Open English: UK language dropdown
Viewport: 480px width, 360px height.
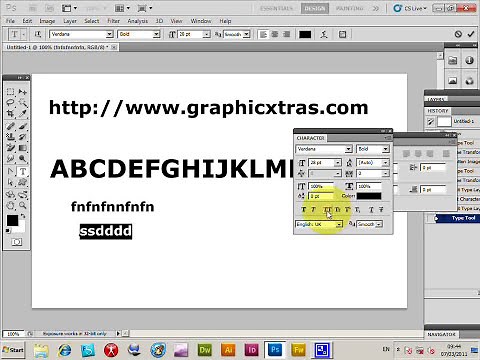coord(339,224)
